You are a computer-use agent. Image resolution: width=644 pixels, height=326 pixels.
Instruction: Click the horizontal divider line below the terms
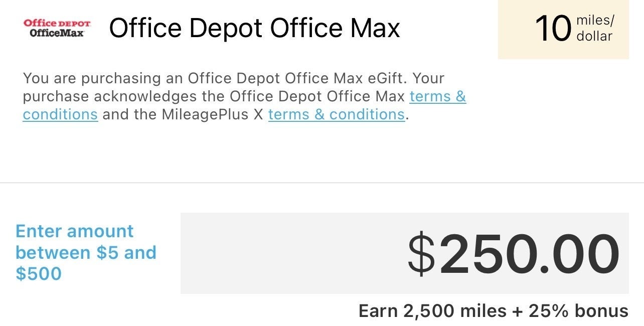(x=321, y=183)
